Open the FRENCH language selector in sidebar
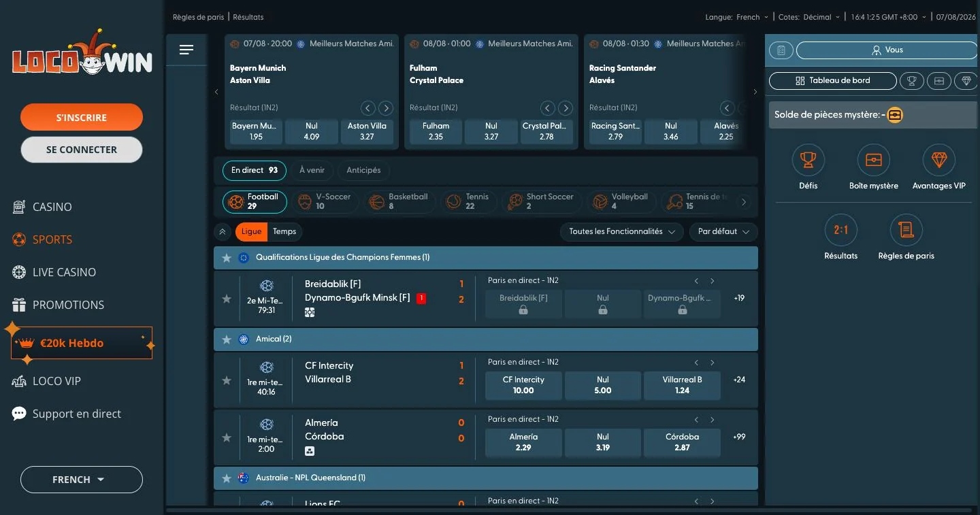The height and width of the screenshot is (515, 980). tap(82, 480)
